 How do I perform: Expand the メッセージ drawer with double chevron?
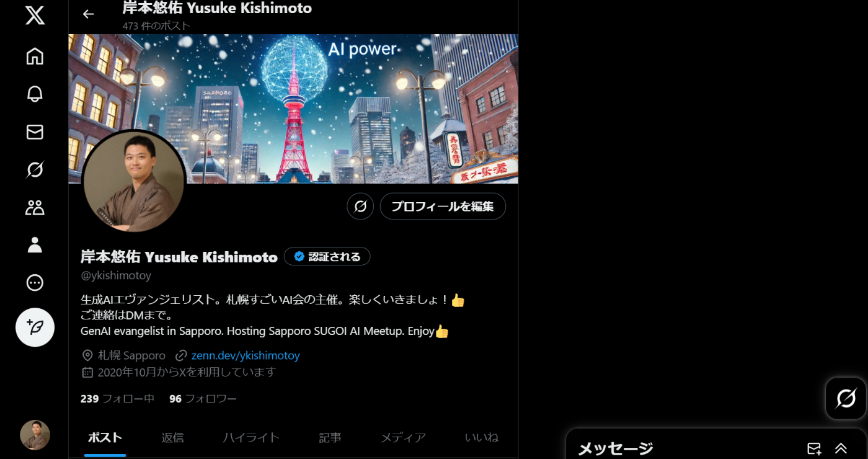(841, 448)
